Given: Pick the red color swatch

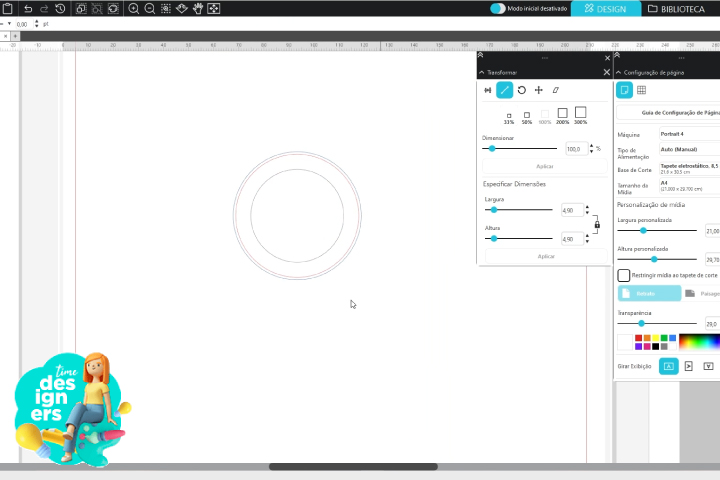Looking at the screenshot, I should (x=638, y=338).
